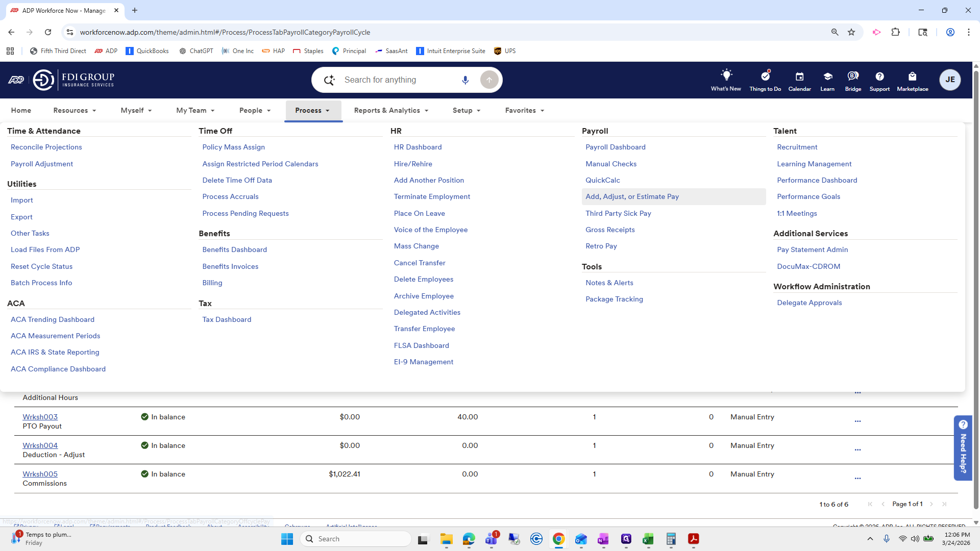Open the Learn resource center
Viewport: 980px width, 551px height.
(826, 80)
